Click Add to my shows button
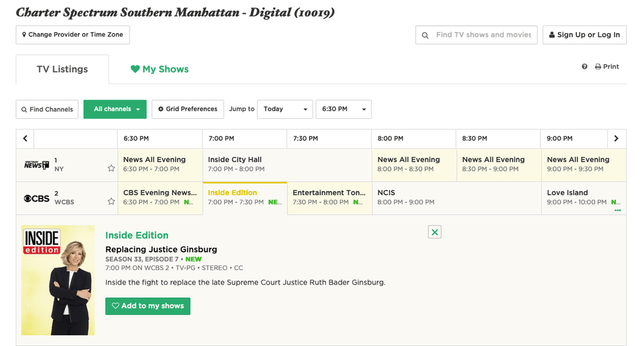Viewport: 644px width, 346px height. click(148, 306)
